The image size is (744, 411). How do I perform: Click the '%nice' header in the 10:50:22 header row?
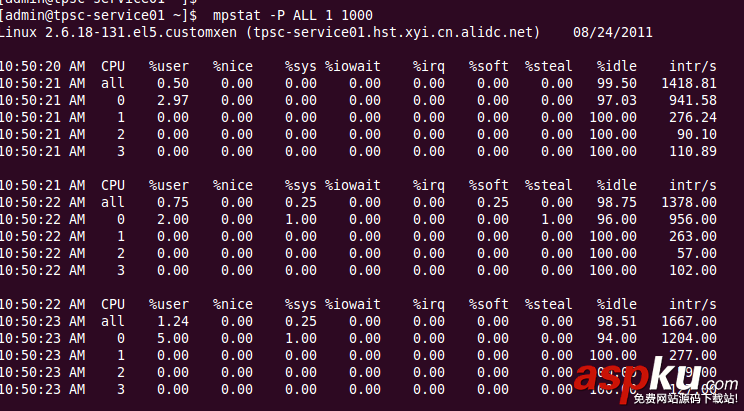[232, 305]
